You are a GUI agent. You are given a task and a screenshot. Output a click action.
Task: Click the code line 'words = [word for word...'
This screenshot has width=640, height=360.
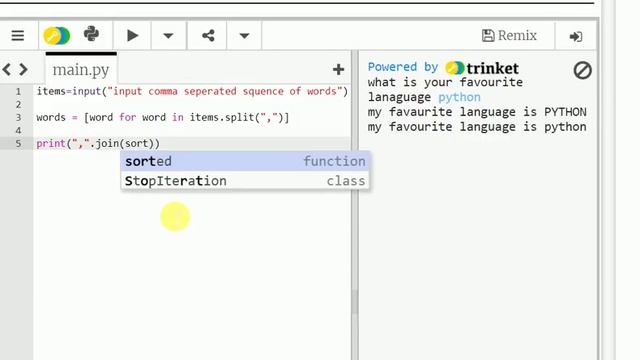(162, 118)
